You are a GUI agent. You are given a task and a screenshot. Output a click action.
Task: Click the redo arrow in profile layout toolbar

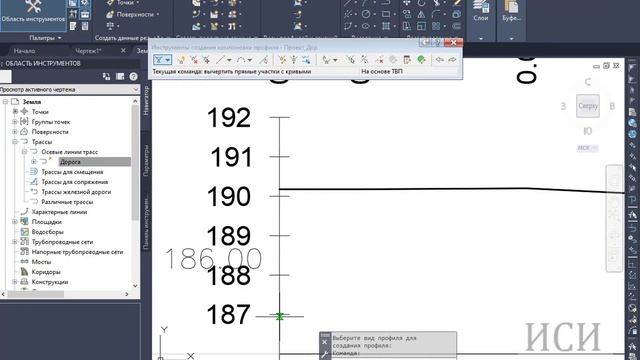[452, 60]
